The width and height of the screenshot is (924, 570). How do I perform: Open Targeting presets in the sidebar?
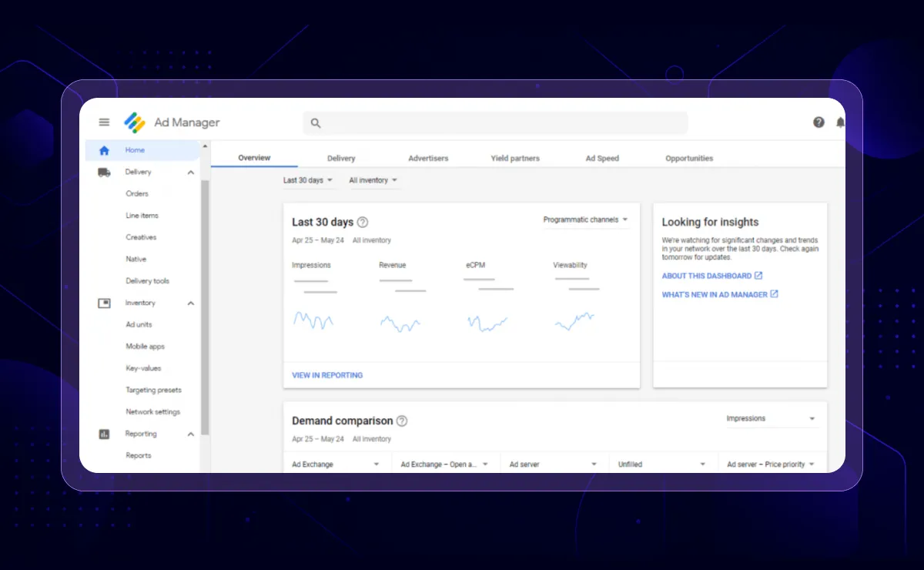pyautogui.click(x=152, y=391)
